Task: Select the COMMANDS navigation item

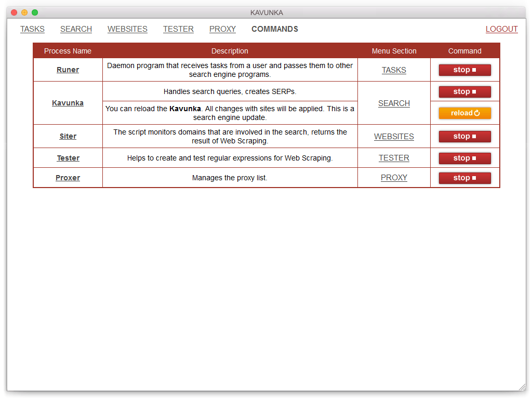Action: click(x=275, y=29)
